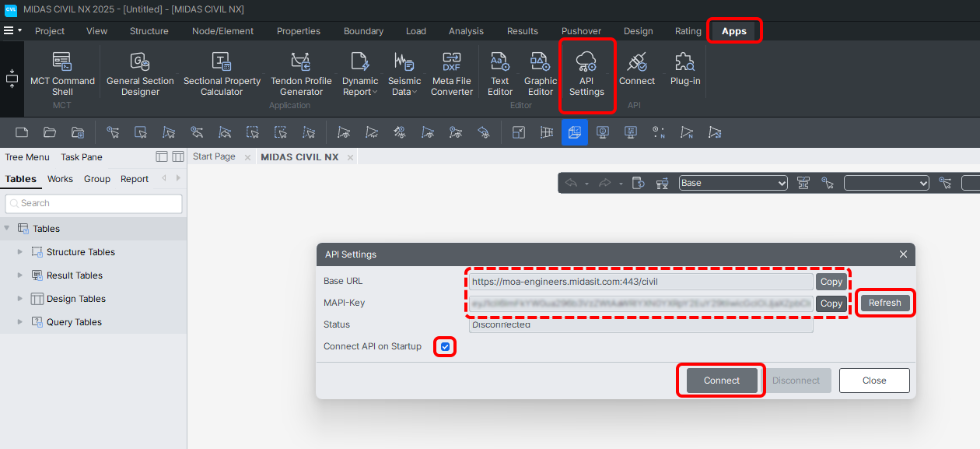Expand Query Tables node
Image resolution: width=980 pixels, height=449 pixels.
20,321
